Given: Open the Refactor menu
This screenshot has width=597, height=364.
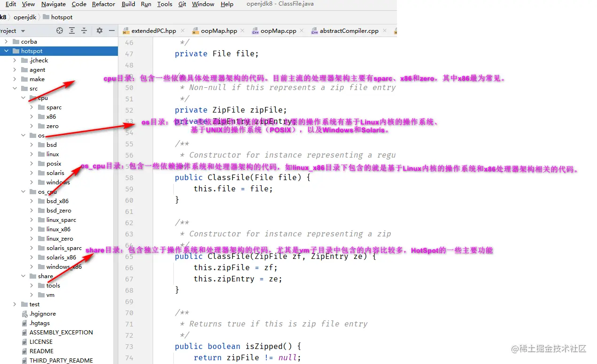Looking at the screenshot, I should 103,4.
